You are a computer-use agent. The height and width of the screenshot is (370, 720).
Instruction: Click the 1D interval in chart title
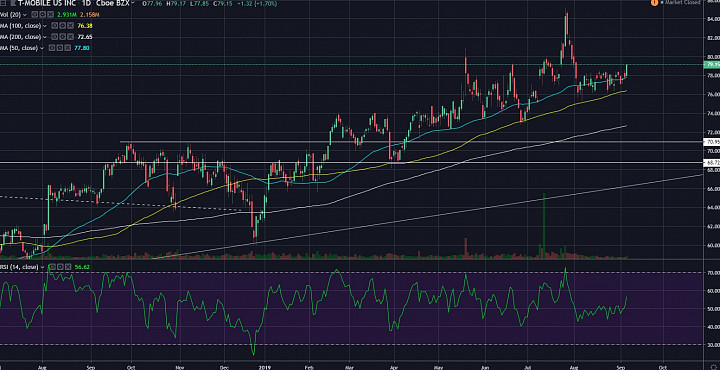pyautogui.click(x=87, y=3)
